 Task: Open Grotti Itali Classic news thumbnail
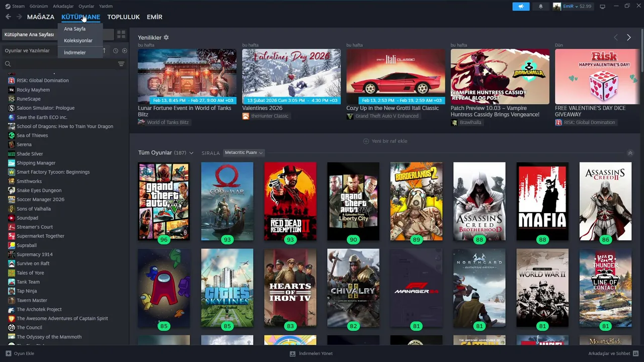[x=395, y=76]
